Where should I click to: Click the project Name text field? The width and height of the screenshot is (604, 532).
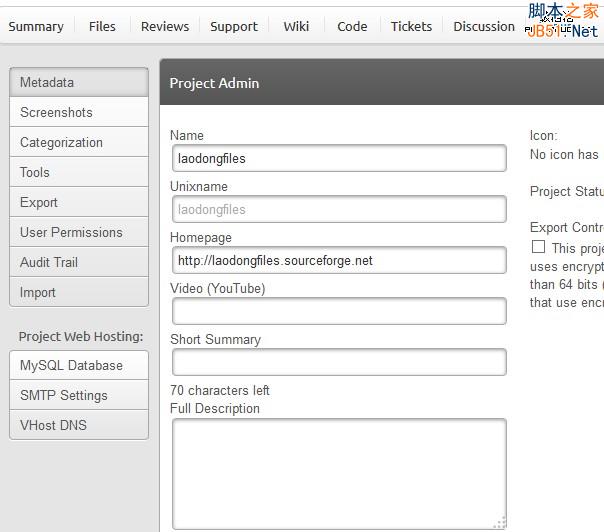(339, 158)
